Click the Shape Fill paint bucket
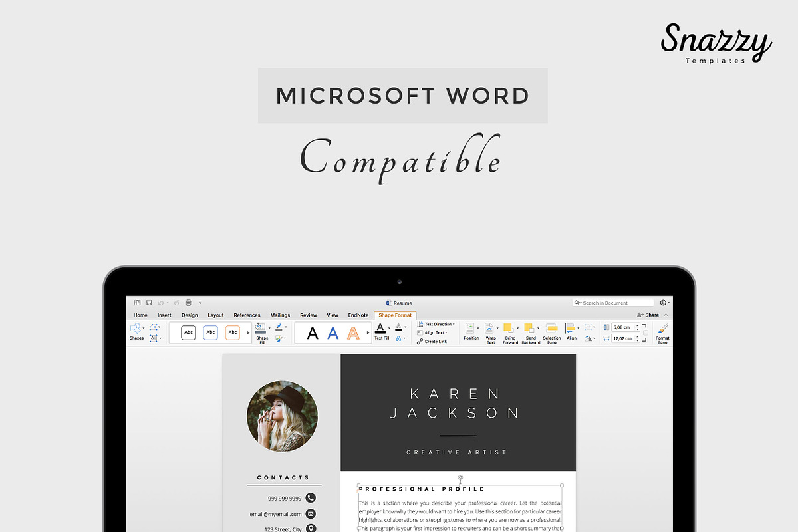798x532 pixels. (x=260, y=328)
